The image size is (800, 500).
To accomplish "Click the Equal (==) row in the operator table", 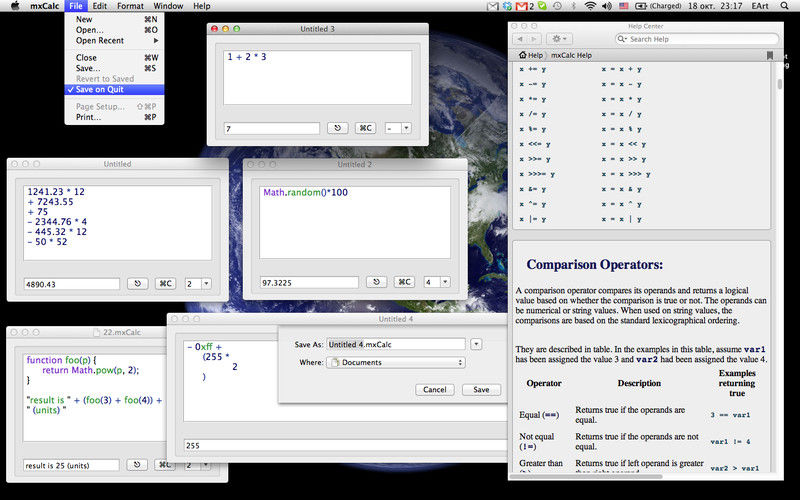I will (x=639, y=415).
